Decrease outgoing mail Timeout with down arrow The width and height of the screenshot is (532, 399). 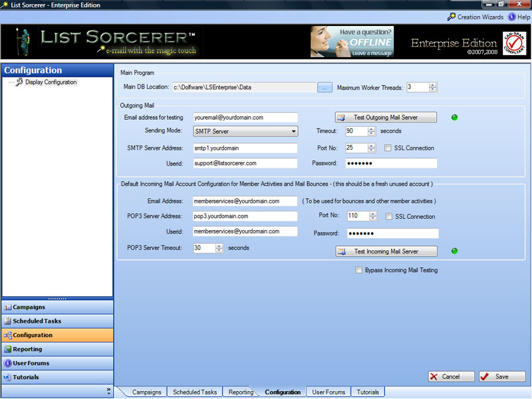372,134
